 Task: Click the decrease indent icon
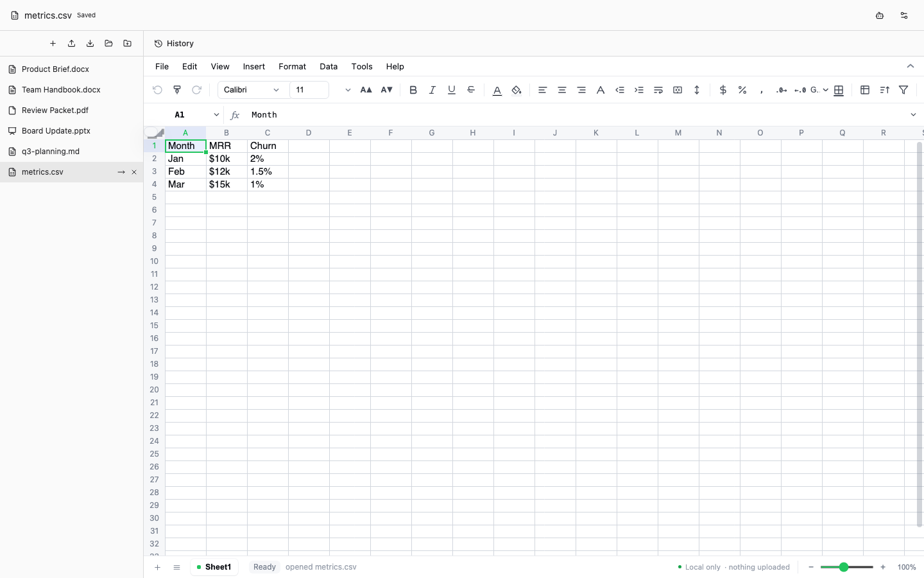620,90
